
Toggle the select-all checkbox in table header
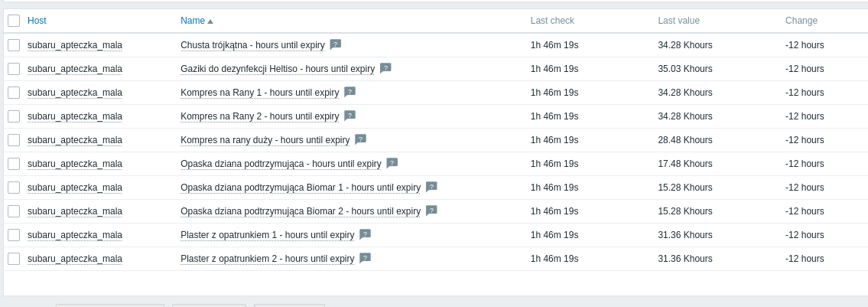click(14, 21)
